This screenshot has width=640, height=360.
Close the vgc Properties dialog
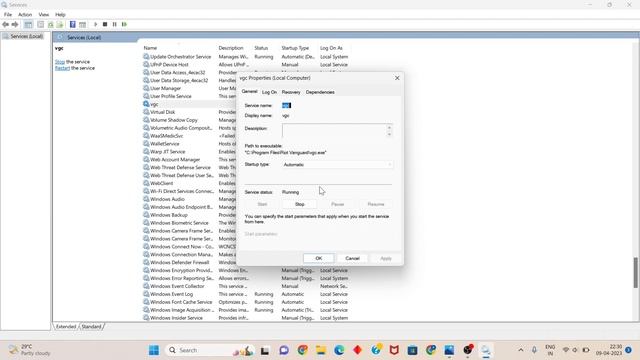click(x=397, y=78)
